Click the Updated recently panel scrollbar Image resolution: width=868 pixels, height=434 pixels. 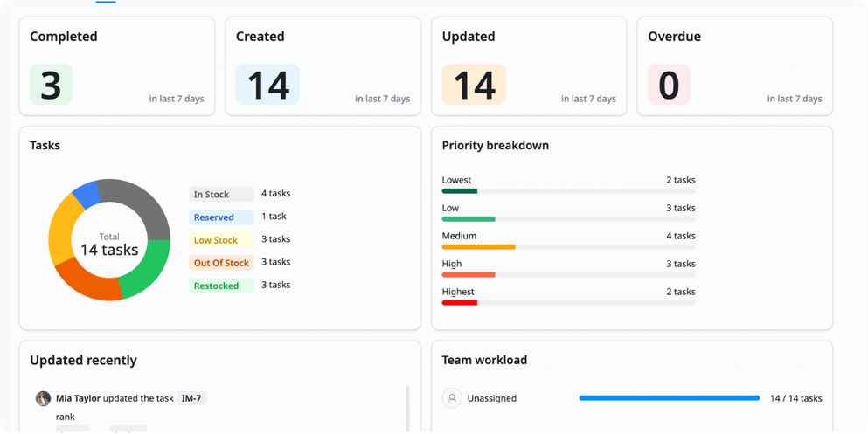(408, 408)
